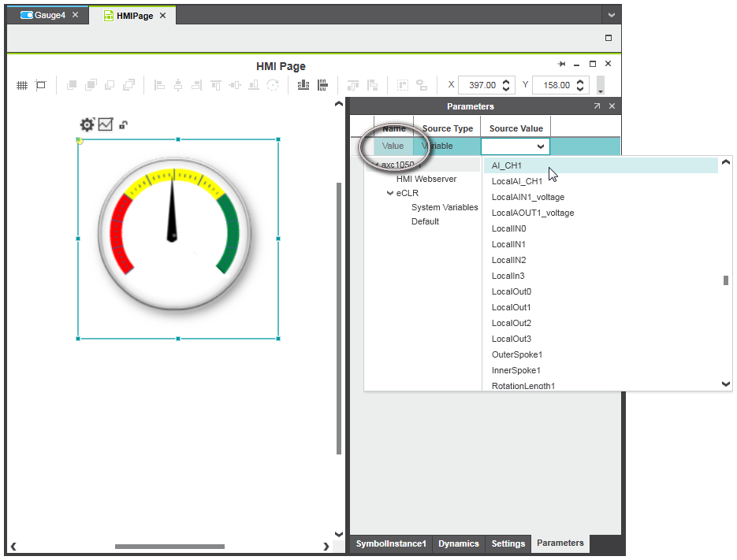This screenshot has width=737, height=560.
Task: Switch to the Dynamics tab
Action: tap(458, 543)
